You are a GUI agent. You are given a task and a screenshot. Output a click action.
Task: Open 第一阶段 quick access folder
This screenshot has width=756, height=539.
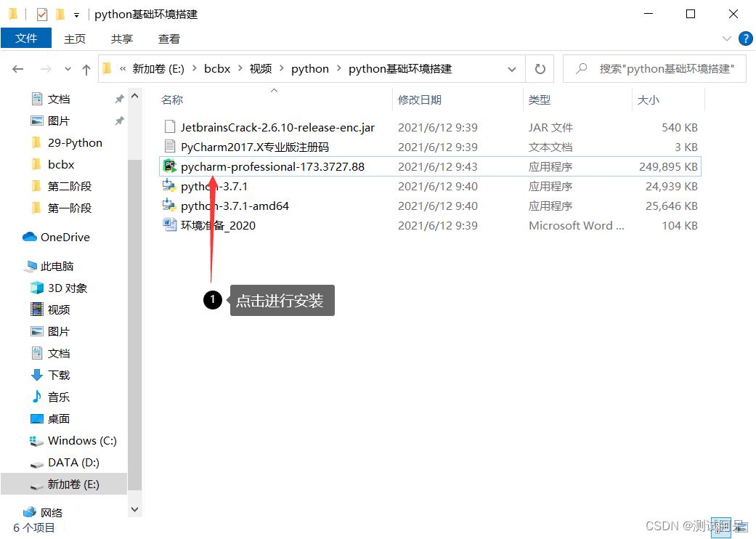61,208
